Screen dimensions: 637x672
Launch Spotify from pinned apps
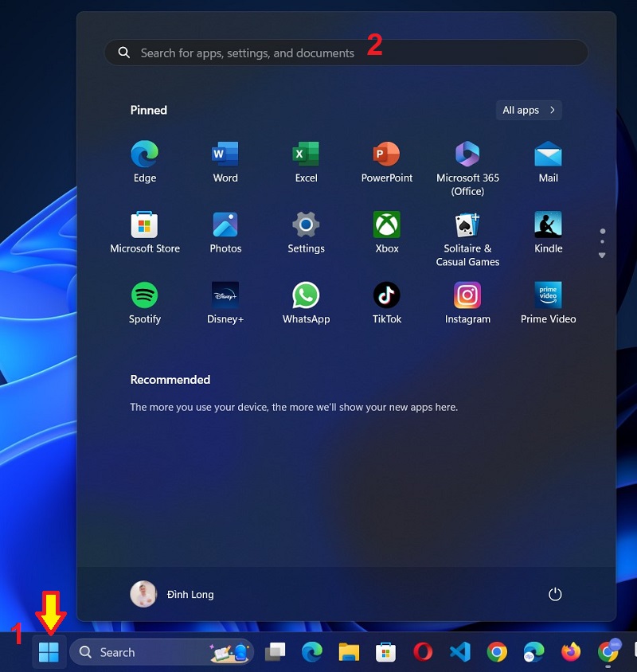pos(144,303)
